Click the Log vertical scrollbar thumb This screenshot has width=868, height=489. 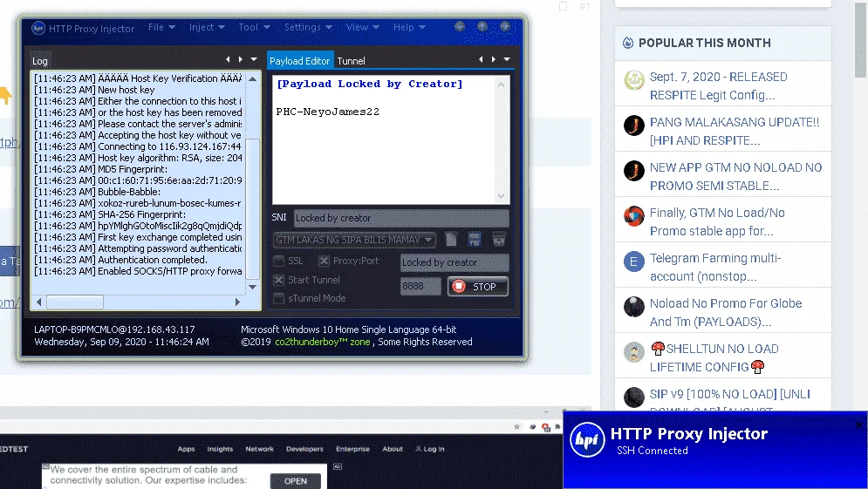pos(252,208)
